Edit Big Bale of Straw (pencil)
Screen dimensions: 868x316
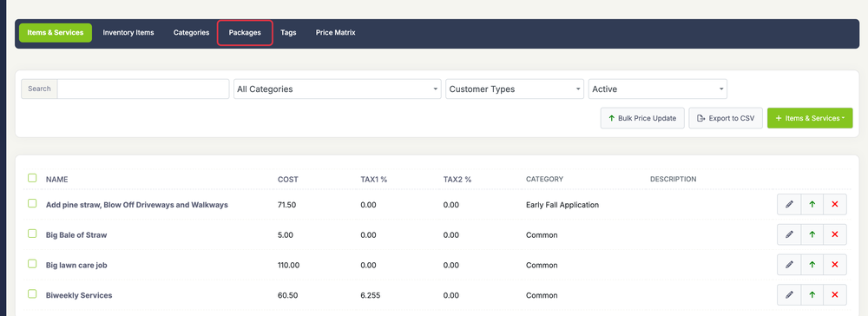click(x=789, y=234)
